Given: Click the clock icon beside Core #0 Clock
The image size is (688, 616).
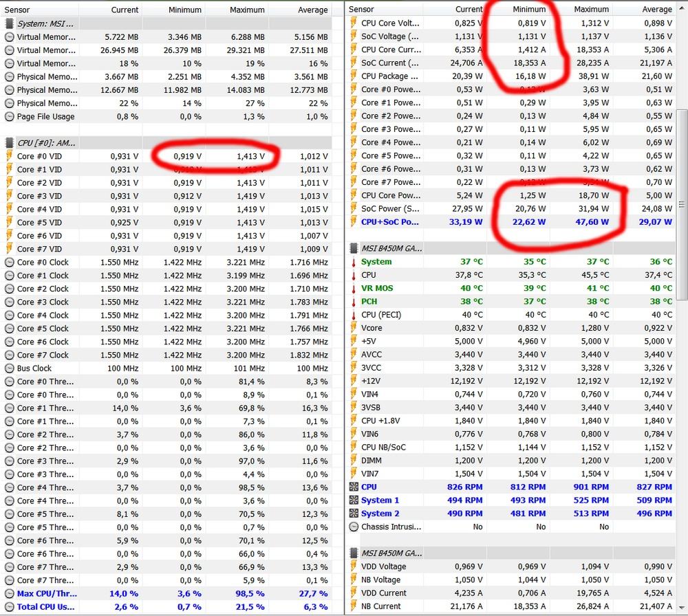Looking at the screenshot, I should pos(9,262).
